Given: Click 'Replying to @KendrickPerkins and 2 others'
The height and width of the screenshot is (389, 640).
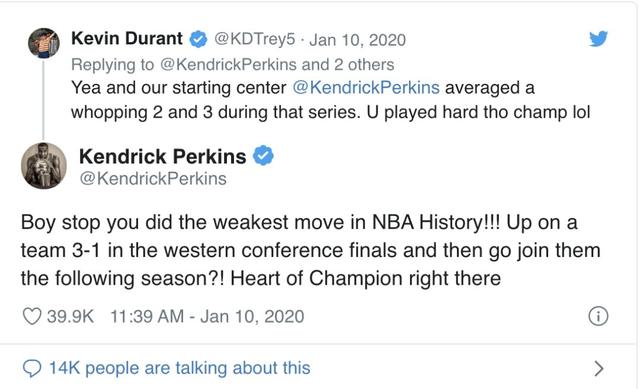Looking at the screenshot, I should coord(233,64).
